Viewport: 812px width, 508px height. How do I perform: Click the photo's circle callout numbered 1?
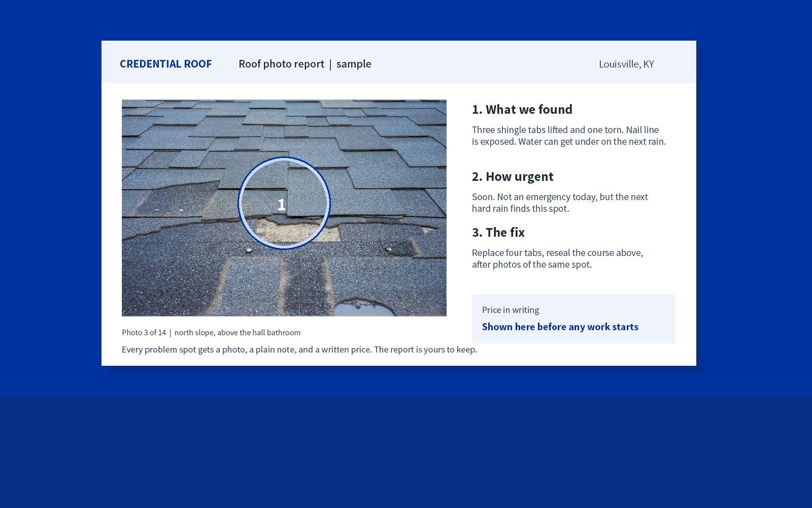coord(284,203)
